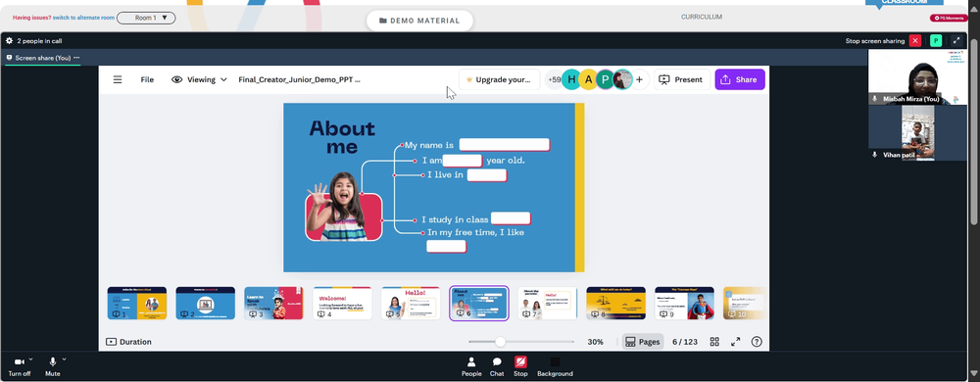
Task: Click the green P participant badge
Action: pyautogui.click(x=936, y=40)
